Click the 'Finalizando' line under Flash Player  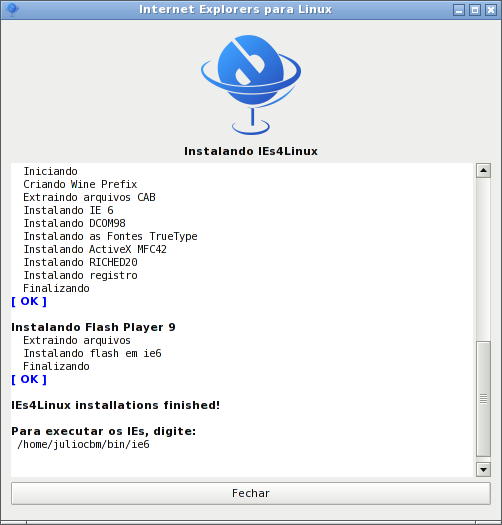coord(56,367)
